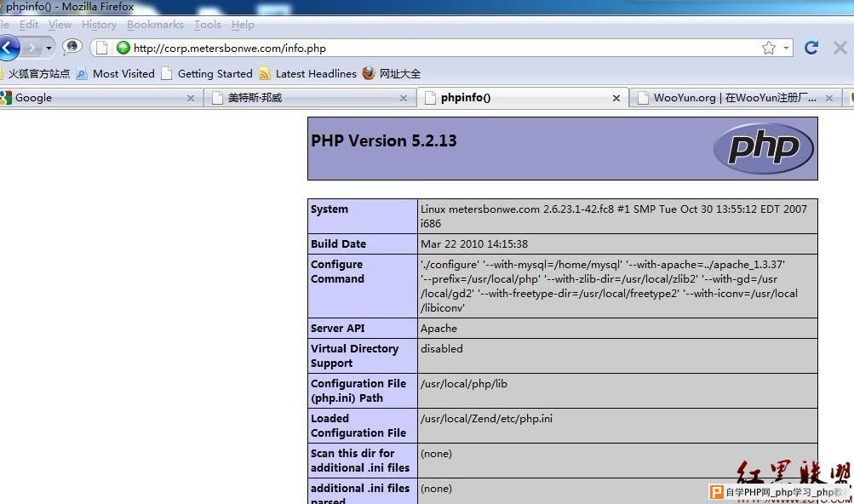This screenshot has height=504, width=854.
Task: Stop loading with the X toolbar icon
Action: tap(840, 48)
